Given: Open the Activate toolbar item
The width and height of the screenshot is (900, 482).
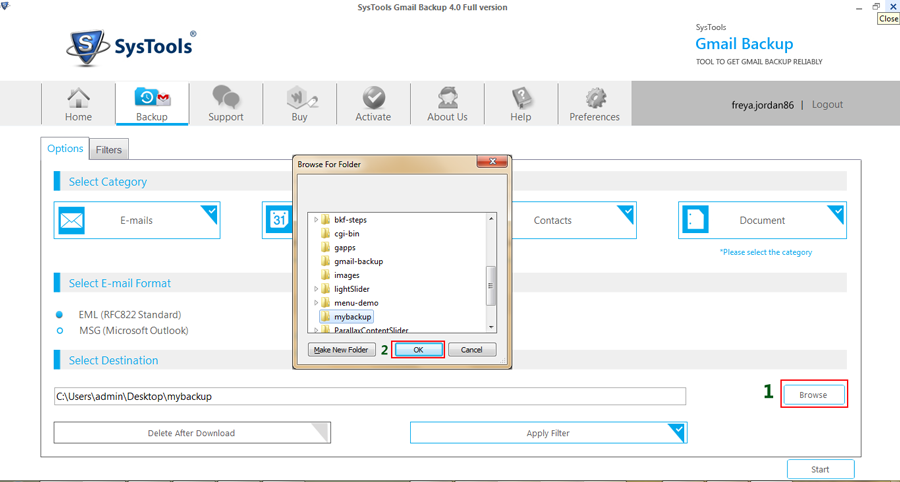Looking at the screenshot, I should click(373, 104).
